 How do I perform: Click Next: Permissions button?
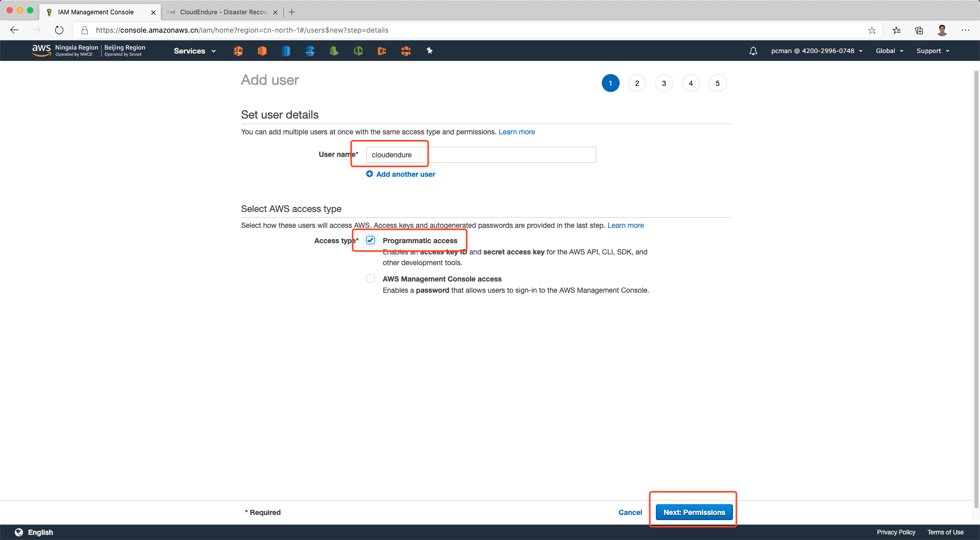tap(694, 512)
